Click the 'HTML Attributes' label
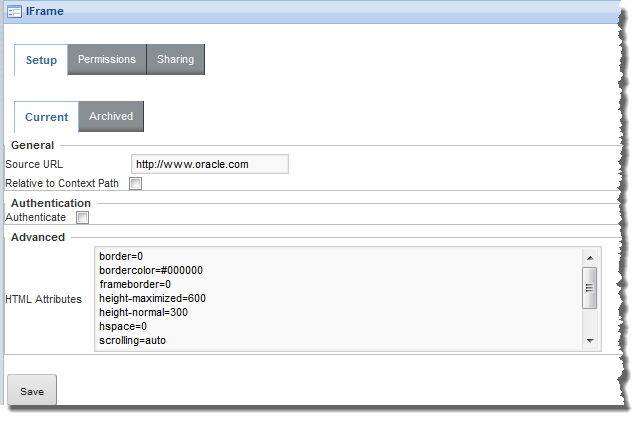Image resolution: width=639 pixels, height=421 pixels. [x=43, y=299]
